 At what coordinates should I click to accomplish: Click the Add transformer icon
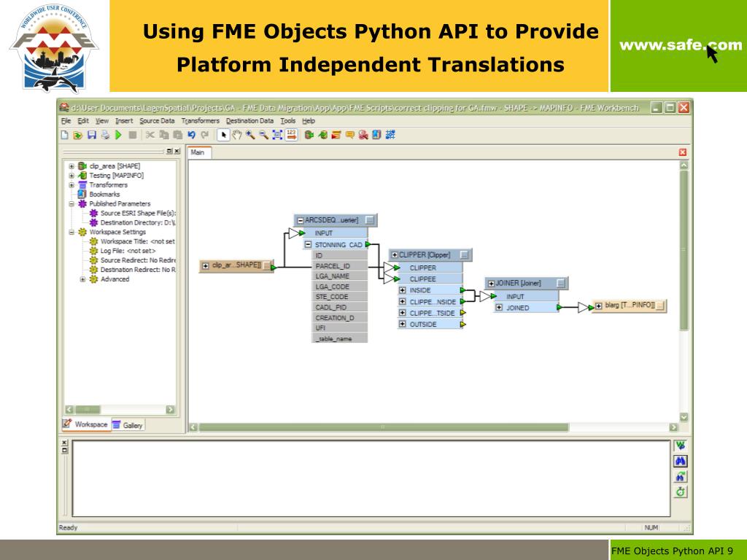tap(336, 135)
